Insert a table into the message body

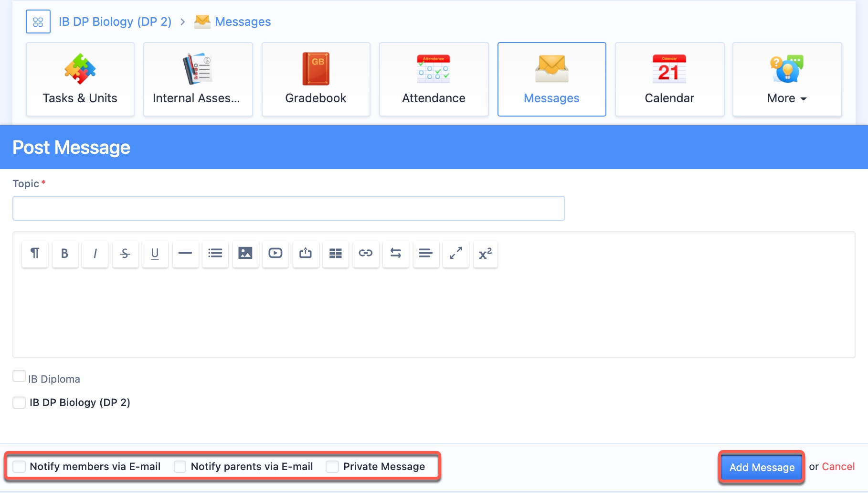(x=336, y=254)
